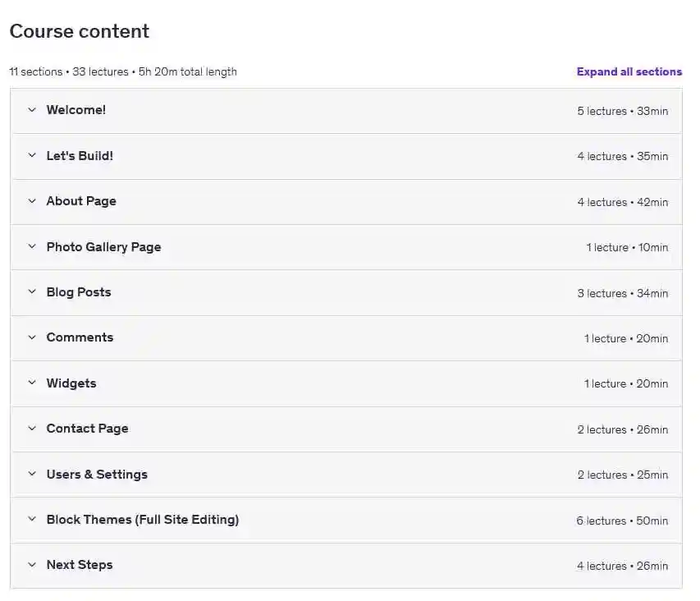Open the Next Steps section title
This screenshot has width=700, height=601.
pyautogui.click(x=80, y=565)
